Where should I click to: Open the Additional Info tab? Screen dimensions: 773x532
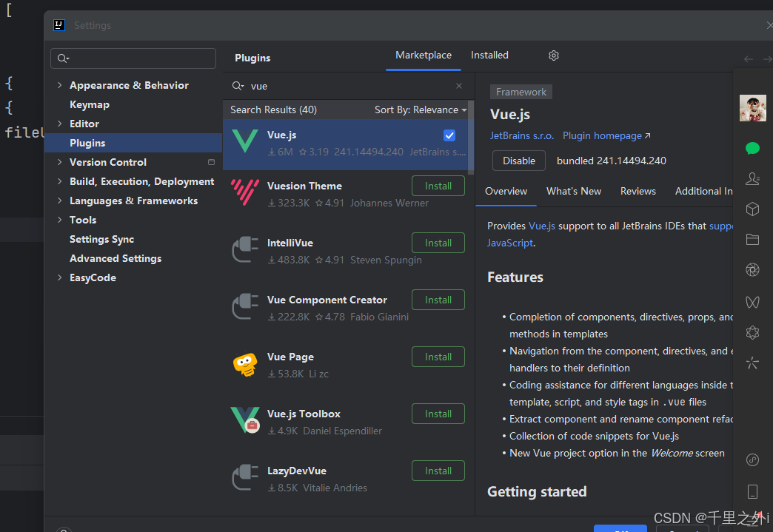coord(703,191)
